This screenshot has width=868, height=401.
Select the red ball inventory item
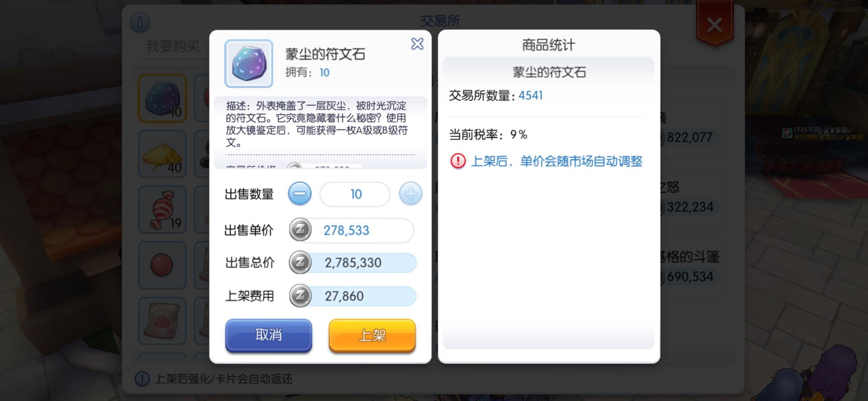[x=162, y=265]
